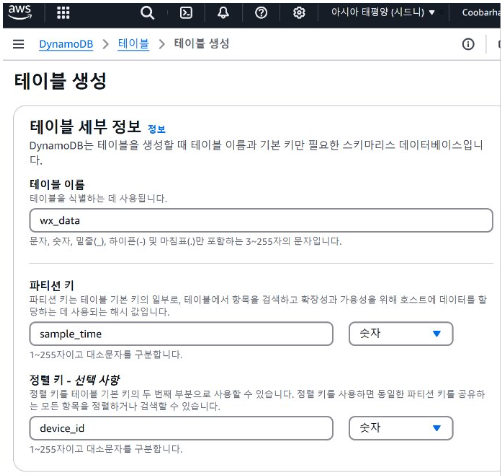The height and width of the screenshot is (476, 503).
Task: Open the 정보 link beside 테이블 세부 정보
Action: (x=156, y=129)
